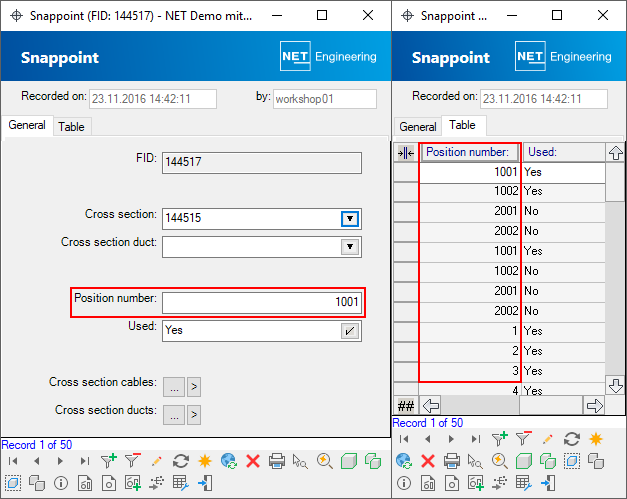
Task: Click zoom-to-feature magnifier icon in left window
Action: [x=324, y=461]
